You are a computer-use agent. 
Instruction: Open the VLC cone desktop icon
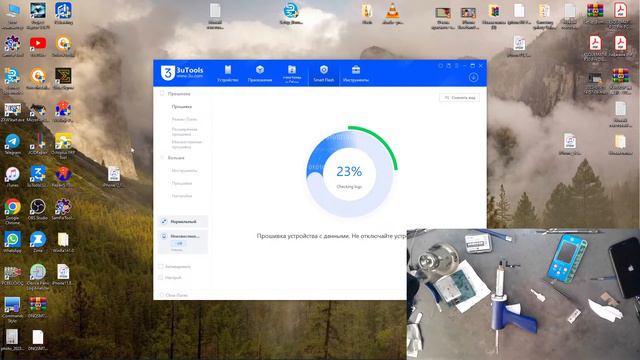point(392,14)
